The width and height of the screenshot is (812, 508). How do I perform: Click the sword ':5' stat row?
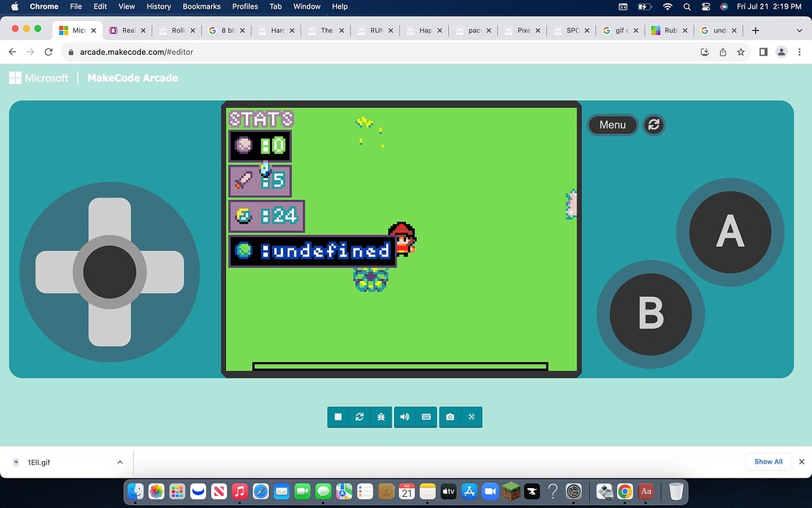pos(260,181)
